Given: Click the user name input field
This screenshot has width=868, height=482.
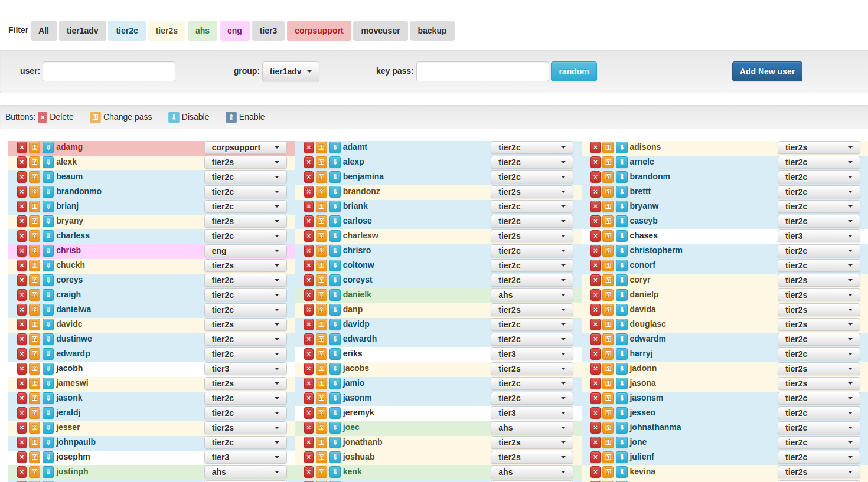Looking at the screenshot, I should [109, 71].
